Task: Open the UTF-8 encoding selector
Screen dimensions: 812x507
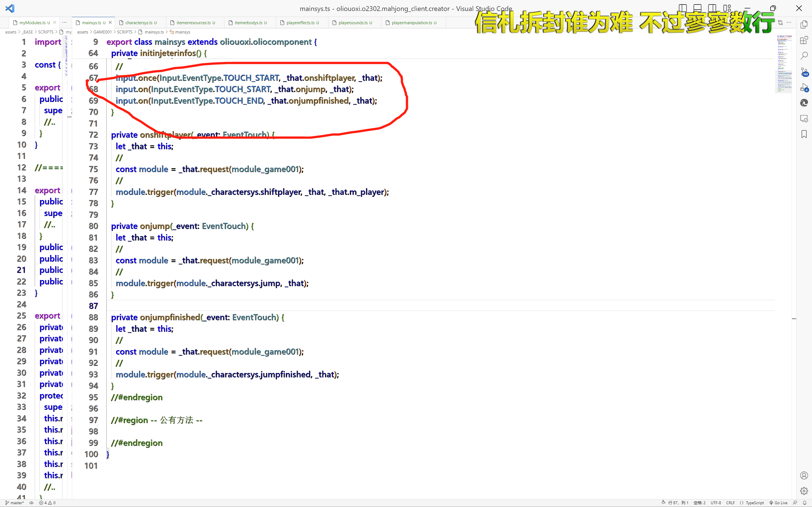Action: point(716,503)
